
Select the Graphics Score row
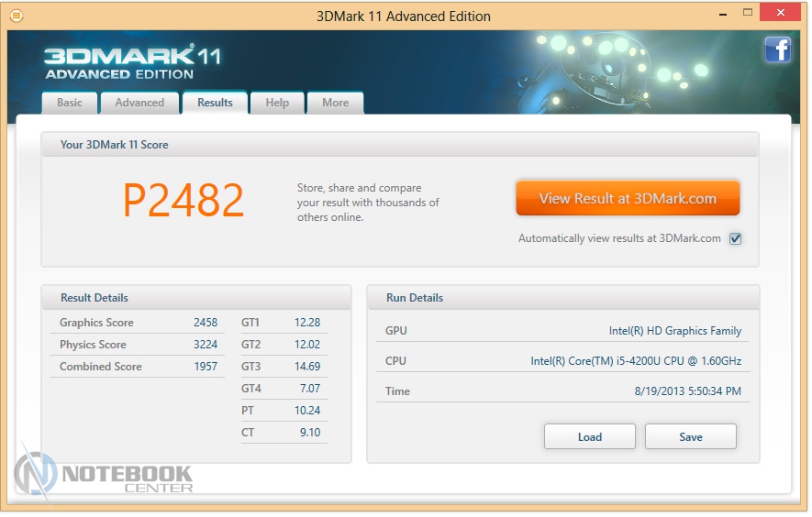(138, 323)
